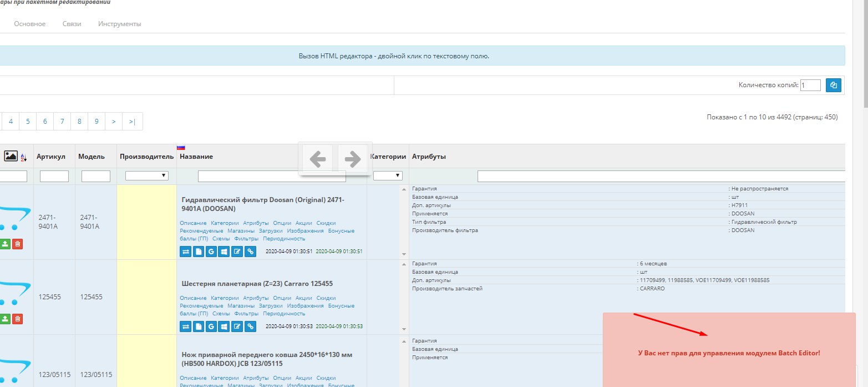
Task: Click the last page '>|' pagination button
Action: tap(133, 121)
